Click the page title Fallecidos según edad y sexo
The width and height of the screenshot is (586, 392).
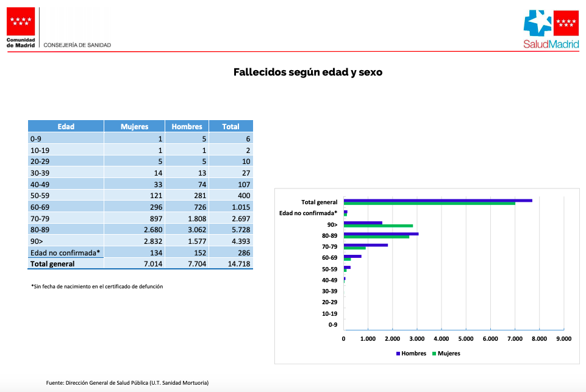[308, 72]
